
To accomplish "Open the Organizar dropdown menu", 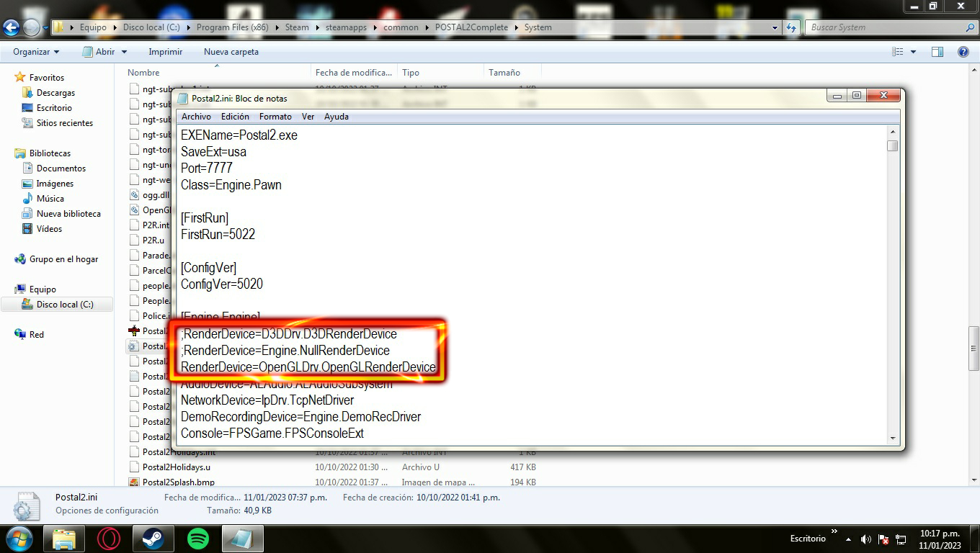I will (x=36, y=52).
